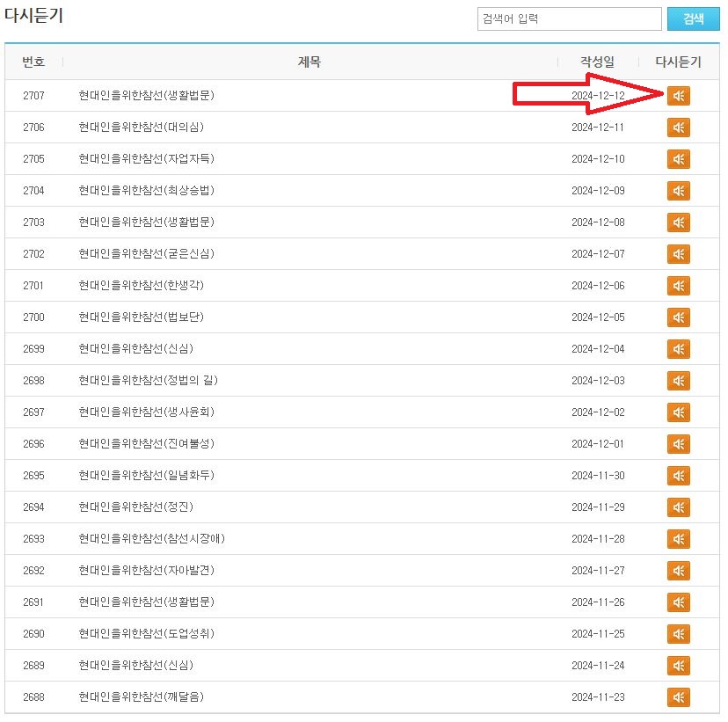Play the 2024-12-10 자업자득 episode audio icon
The width and height of the screenshot is (728, 722).
[678, 158]
